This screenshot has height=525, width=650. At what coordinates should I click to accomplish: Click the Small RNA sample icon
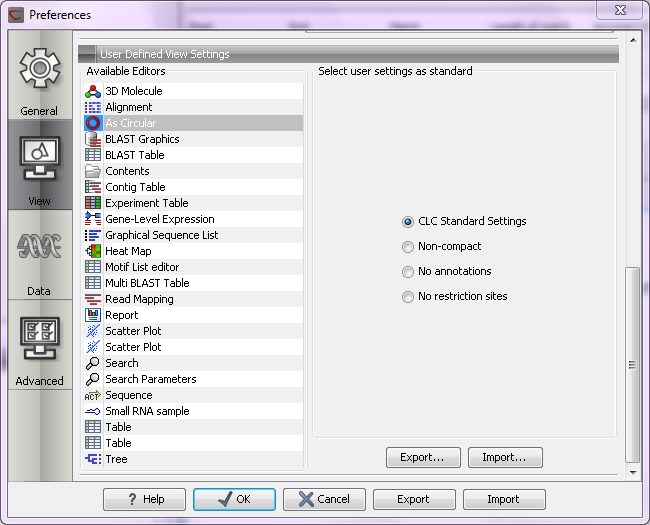point(93,411)
